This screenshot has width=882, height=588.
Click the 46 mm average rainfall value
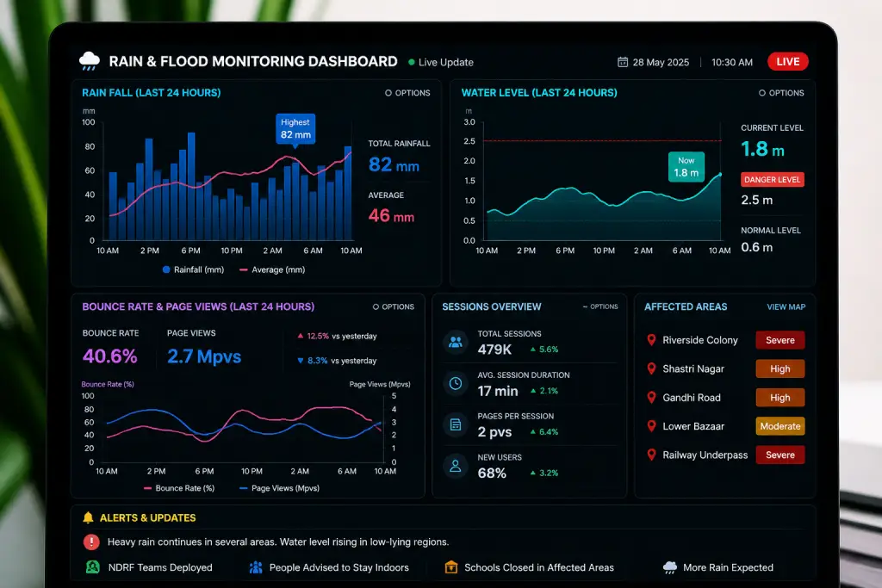391,215
